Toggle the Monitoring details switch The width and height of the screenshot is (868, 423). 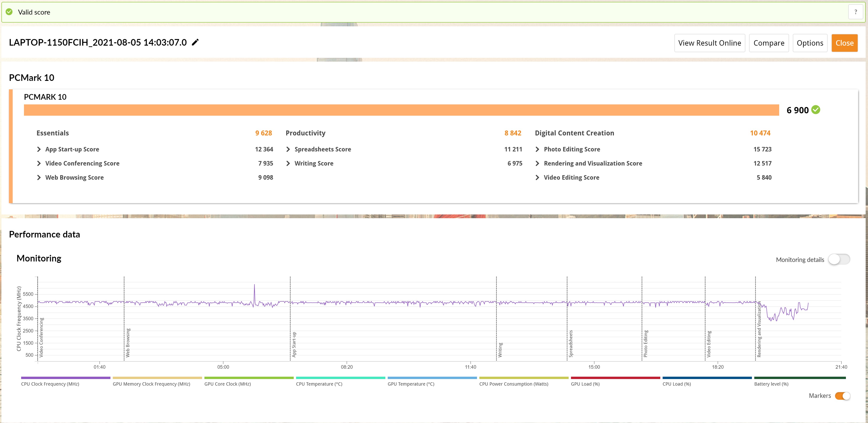point(839,260)
